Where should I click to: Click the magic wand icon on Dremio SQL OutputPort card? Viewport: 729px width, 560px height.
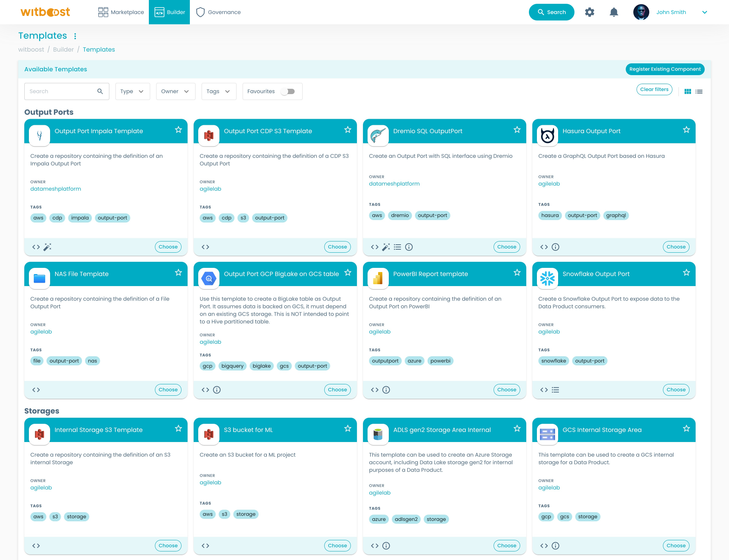(386, 247)
